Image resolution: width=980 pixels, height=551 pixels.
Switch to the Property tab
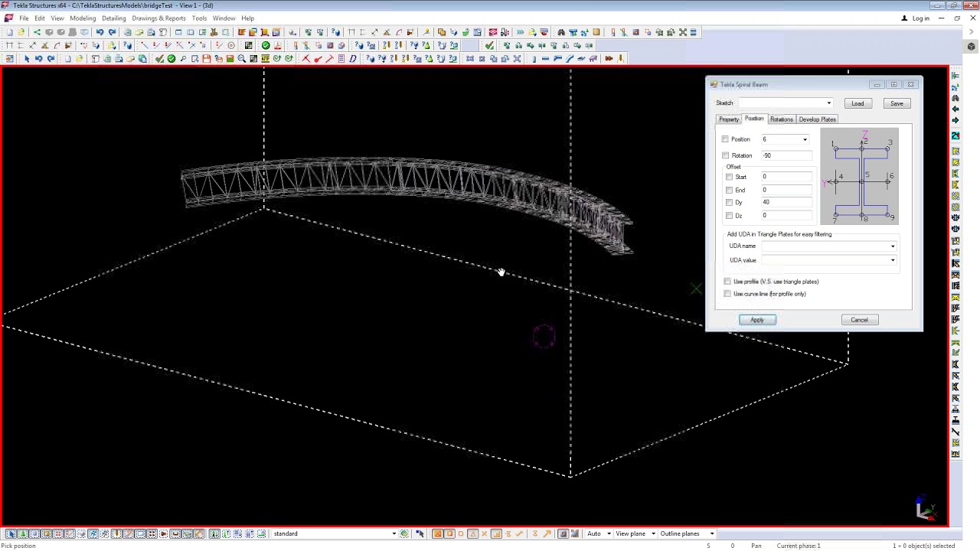(729, 119)
